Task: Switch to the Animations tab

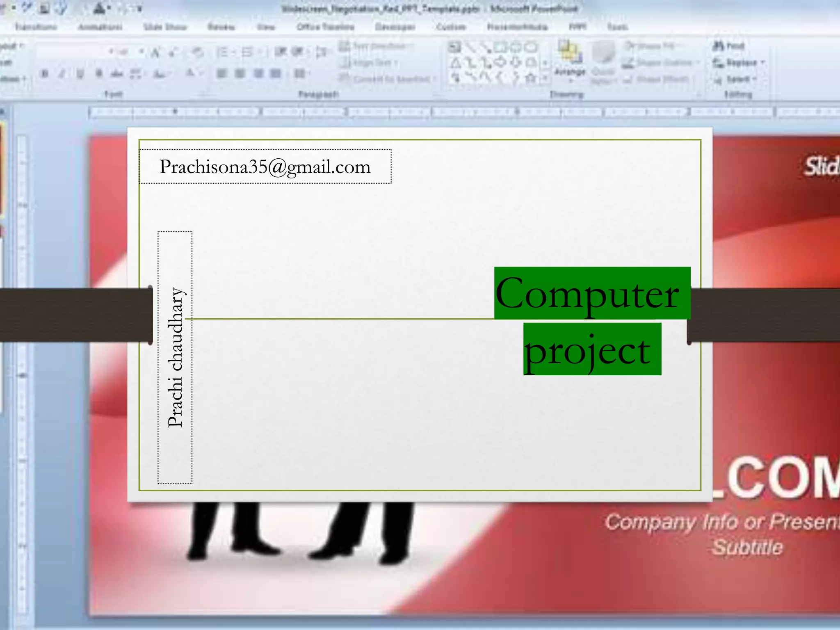Action: click(100, 27)
